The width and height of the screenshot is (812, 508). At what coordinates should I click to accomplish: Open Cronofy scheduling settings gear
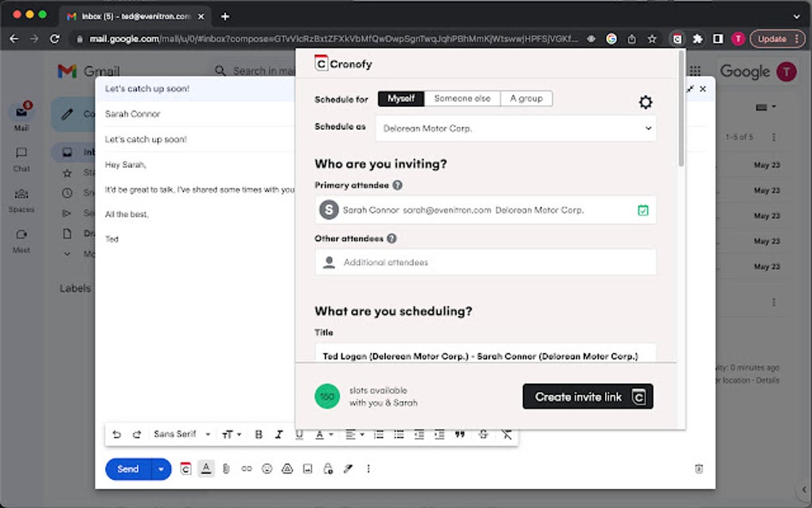(646, 102)
